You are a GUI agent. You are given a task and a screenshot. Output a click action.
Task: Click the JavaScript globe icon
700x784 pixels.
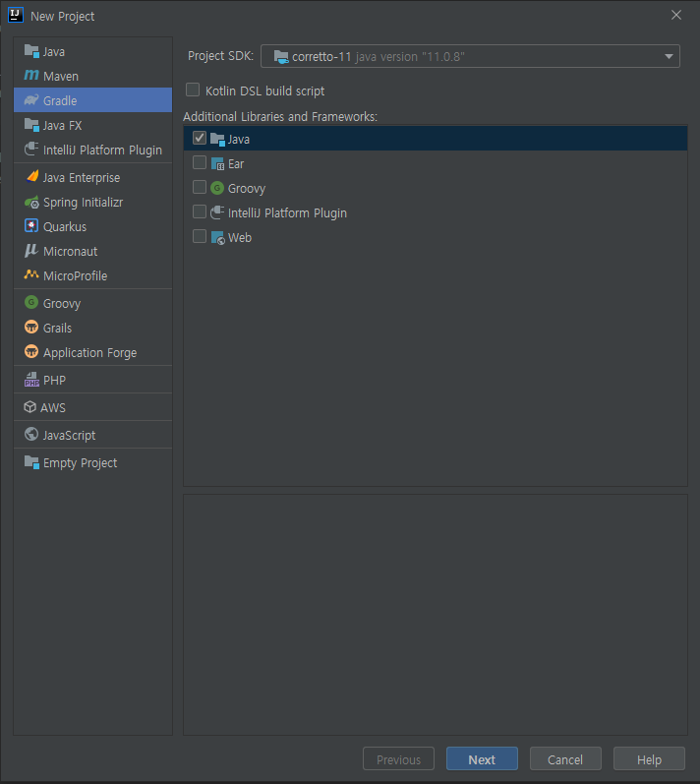coord(31,434)
